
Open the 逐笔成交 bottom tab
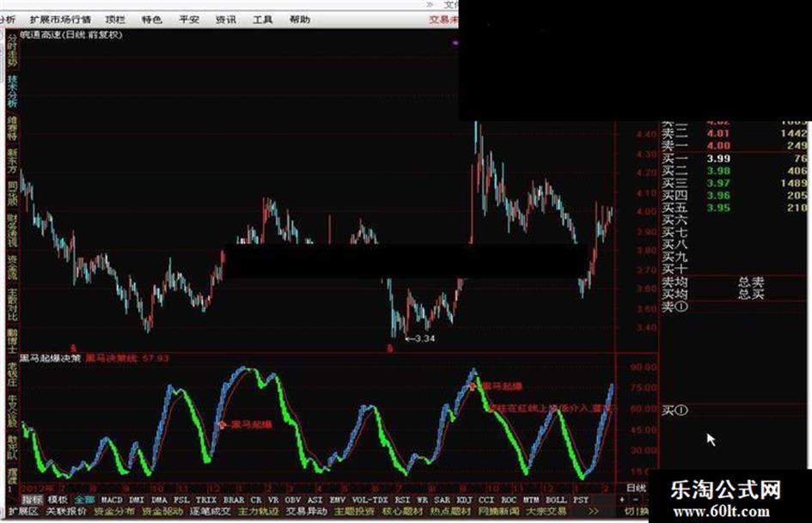tap(211, 512)
